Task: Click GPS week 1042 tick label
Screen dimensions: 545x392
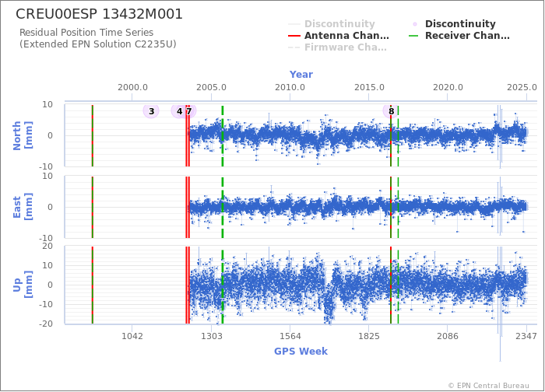Action: (x=132, y=336)
